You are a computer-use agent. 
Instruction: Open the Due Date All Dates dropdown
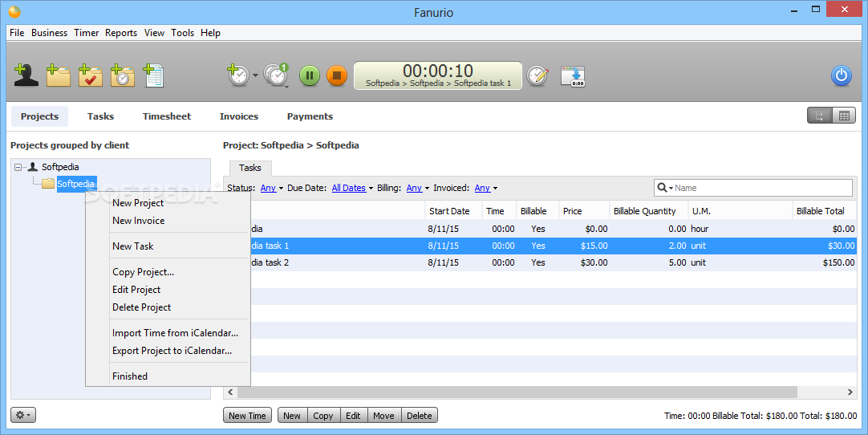coord(353,188)
